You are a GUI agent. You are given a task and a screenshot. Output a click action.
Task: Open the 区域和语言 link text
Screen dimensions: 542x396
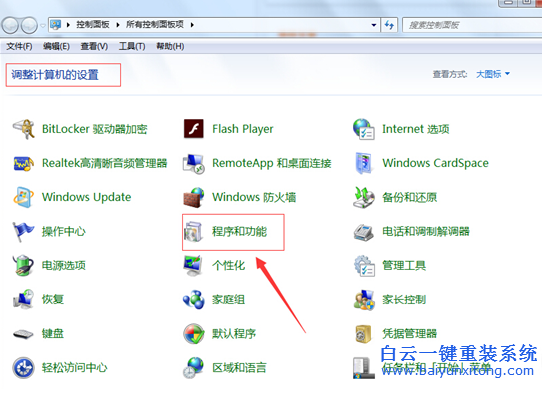(240, 368)
